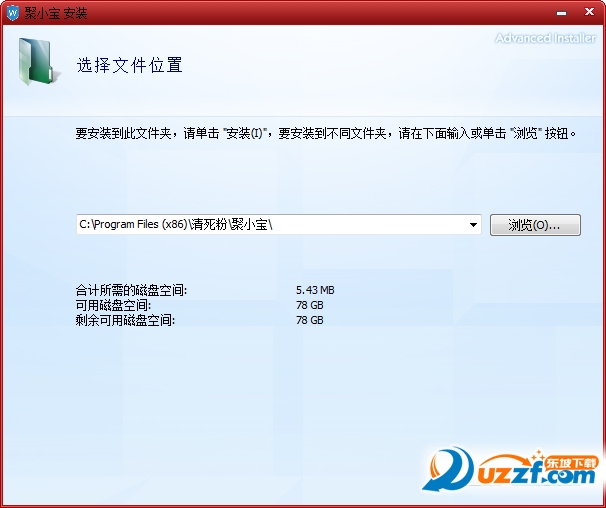Image resolution: width=606 pixels, height=508 pixels.
Task: Click the 浏览(O)... browse button
Action: coord(535,225)
